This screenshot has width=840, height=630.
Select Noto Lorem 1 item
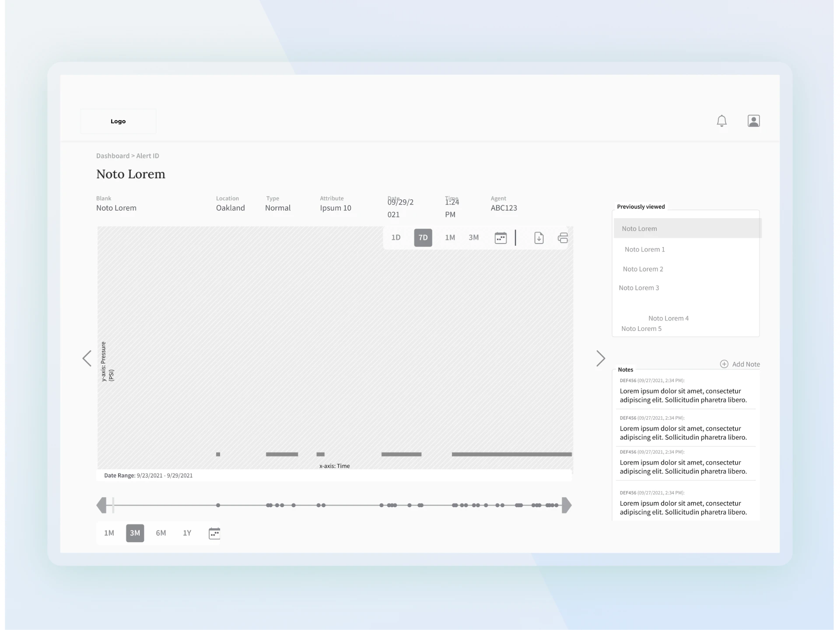[644, 250]
